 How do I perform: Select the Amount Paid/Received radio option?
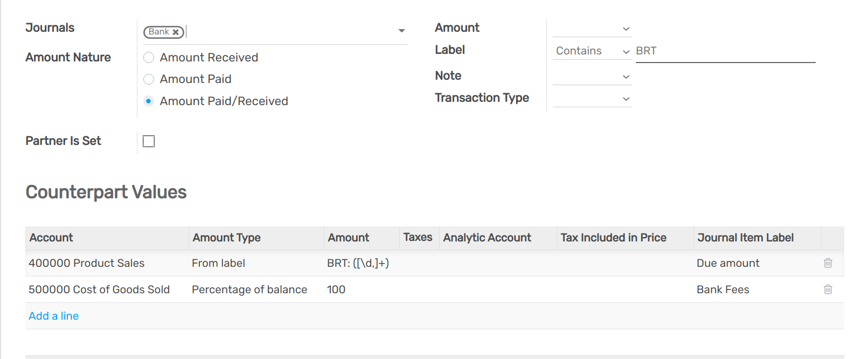(x=149, y=101)
